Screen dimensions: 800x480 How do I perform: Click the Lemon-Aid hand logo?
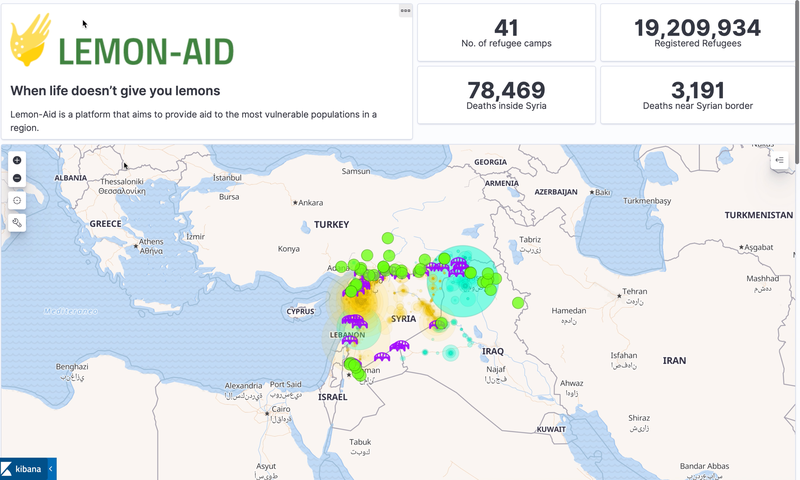pyautogui.click(x=30, y=40)
